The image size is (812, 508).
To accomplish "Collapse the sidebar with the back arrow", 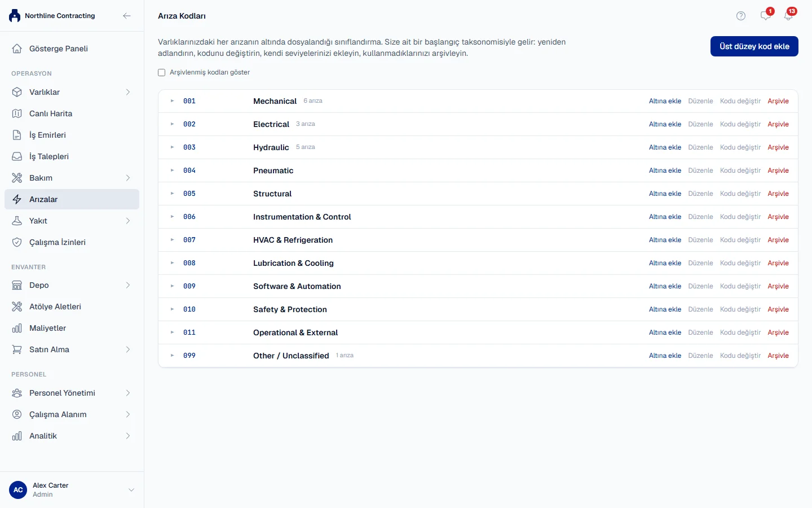I will 127,16.
